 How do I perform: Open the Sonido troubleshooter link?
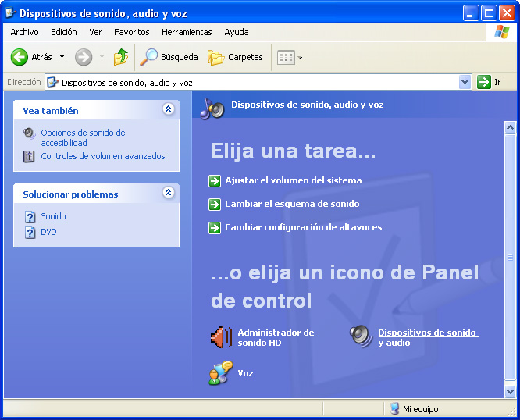point(53,216)
